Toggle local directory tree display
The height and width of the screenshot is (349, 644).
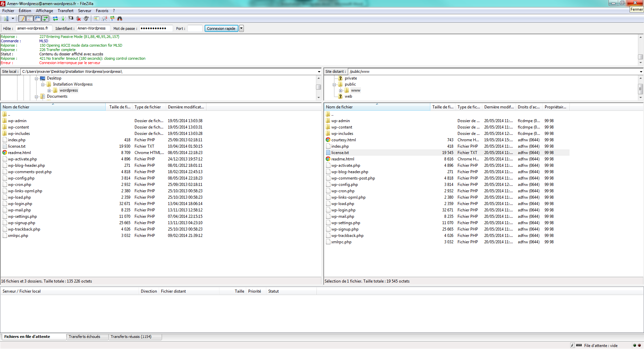click(x=30, y=18)
